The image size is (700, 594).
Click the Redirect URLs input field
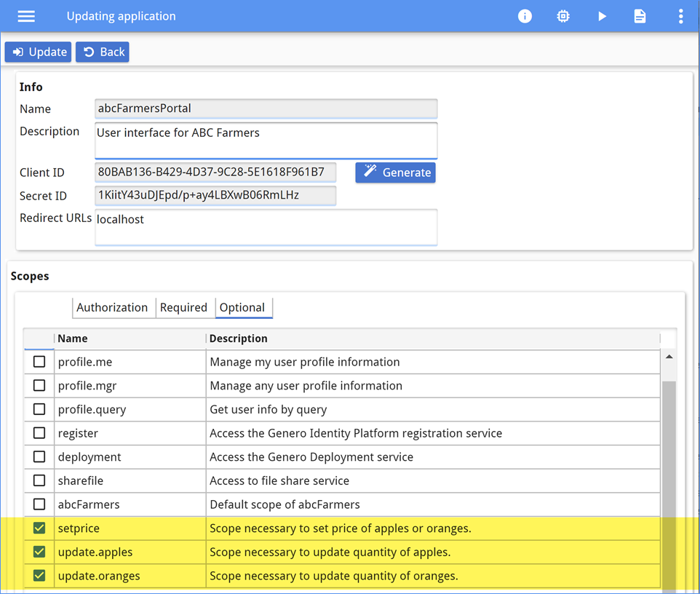(x=266, y=226)
